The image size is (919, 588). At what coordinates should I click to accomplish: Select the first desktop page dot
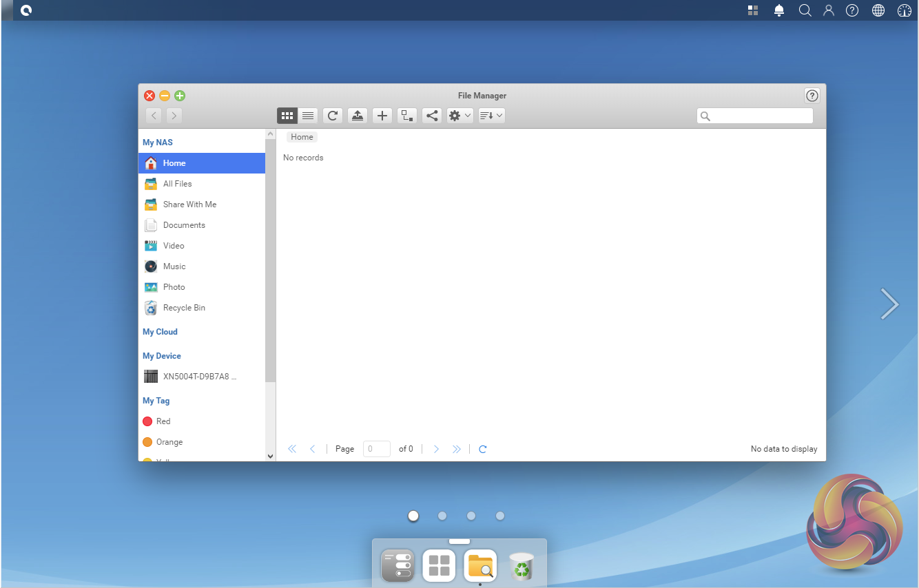pos(413,516)
